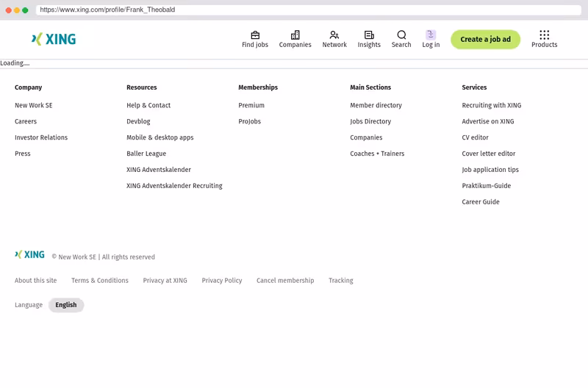Click the Create a job ad button
Viewport: 588px width, 388px height.
coord(485,40)
